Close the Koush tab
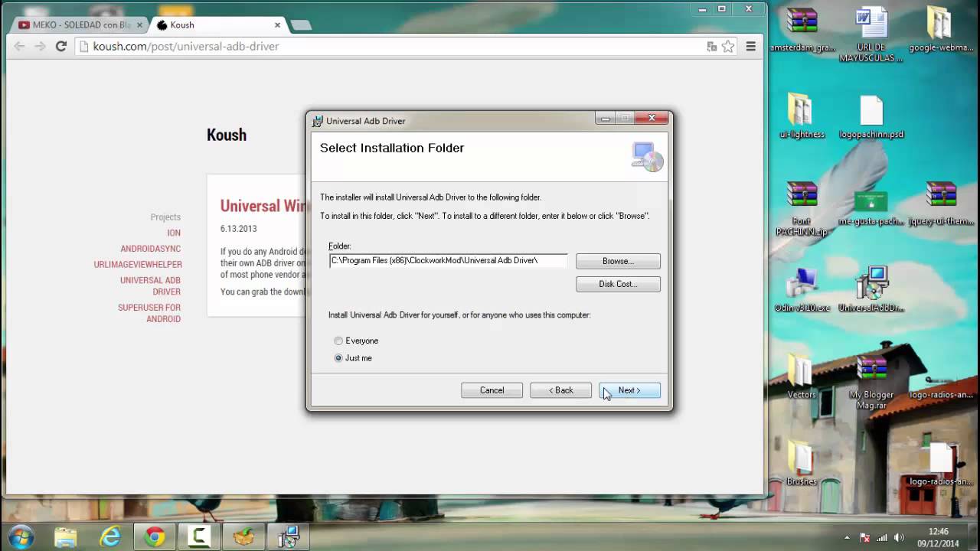The width and height of the screenshot is (980, 551). coord(277,25)
